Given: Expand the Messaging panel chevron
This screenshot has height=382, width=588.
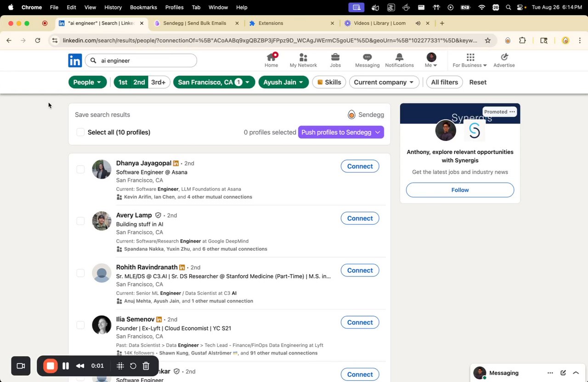Looking at the screenshot, I should [x=576, y=373].
